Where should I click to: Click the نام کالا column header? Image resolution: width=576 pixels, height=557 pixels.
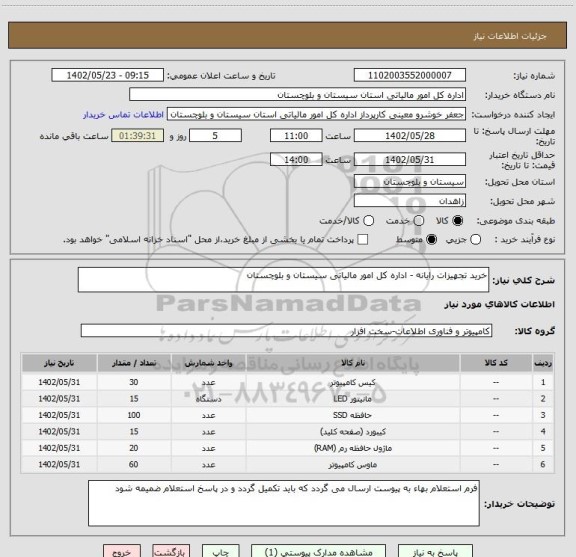click(353, 363)
